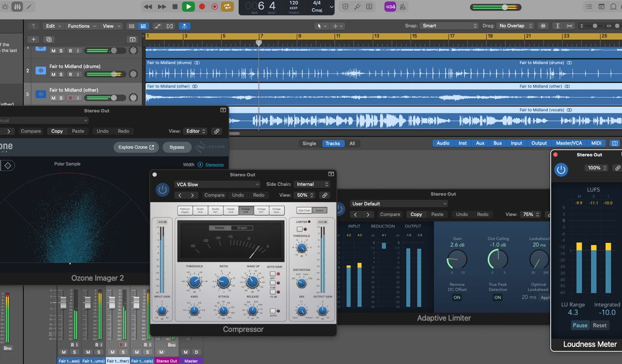
Task: Open the Snap Smart dropdown
Action: tap(449, 26)
